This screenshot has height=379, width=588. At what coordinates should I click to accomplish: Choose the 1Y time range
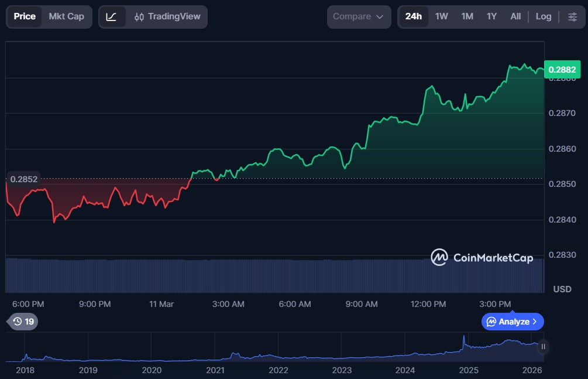[491, 16]
